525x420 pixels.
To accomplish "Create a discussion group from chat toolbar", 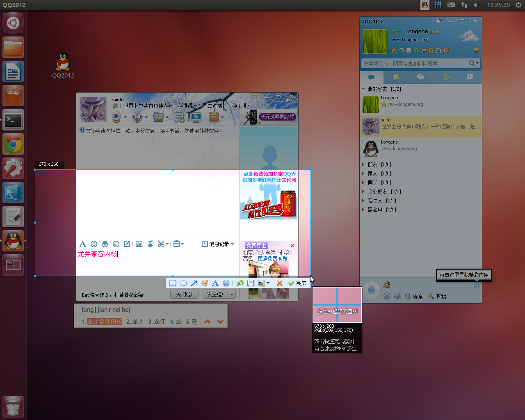I will (179, 118).
